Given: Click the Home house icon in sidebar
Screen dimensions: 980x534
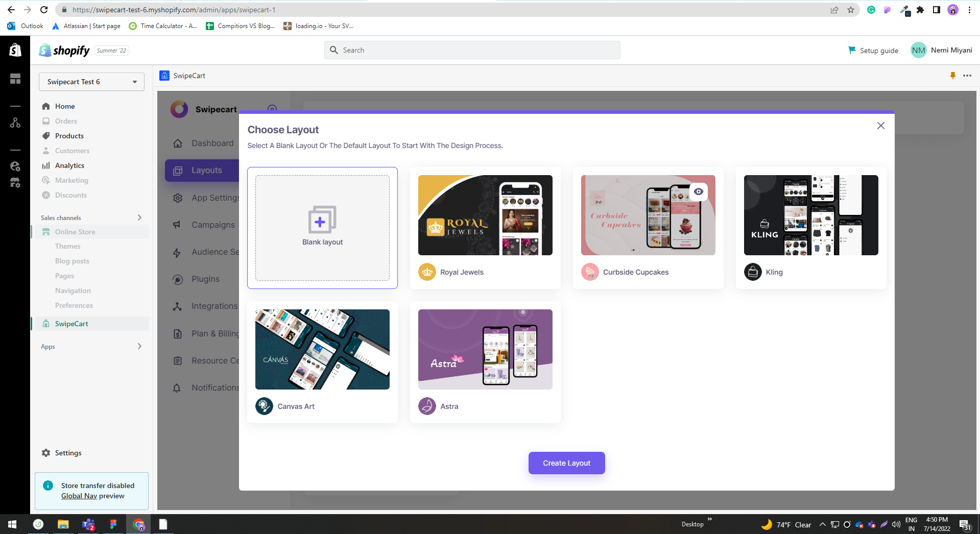Looking at the screenshot, I should click(x=46, y=106).
